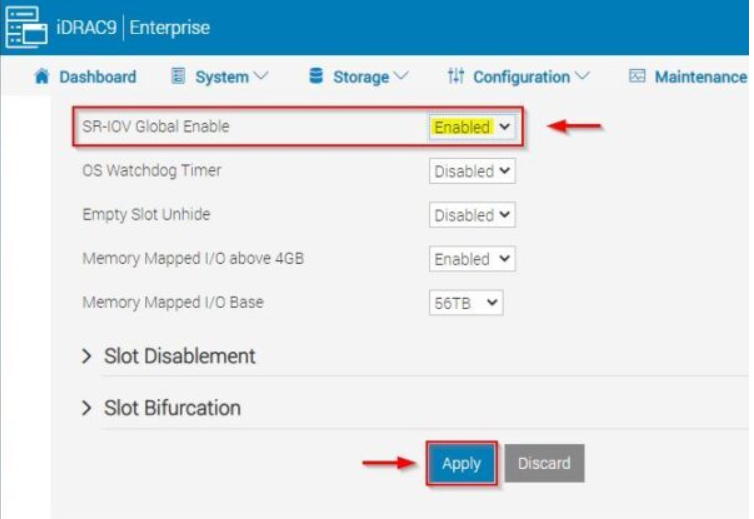Open Memory Mapped I/O above 4GB dropdown
The width and height of the screenshot is (754, 519).
coord(472,259)
